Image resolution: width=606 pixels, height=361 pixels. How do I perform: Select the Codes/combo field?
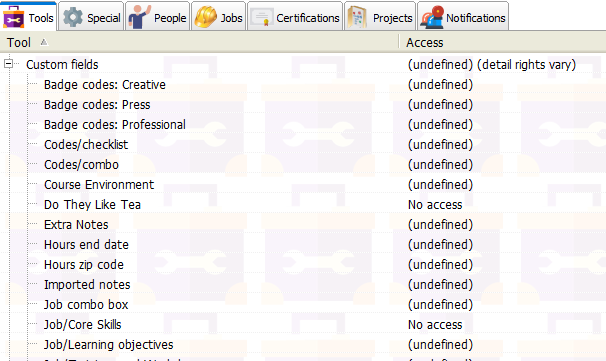[81, 165]
